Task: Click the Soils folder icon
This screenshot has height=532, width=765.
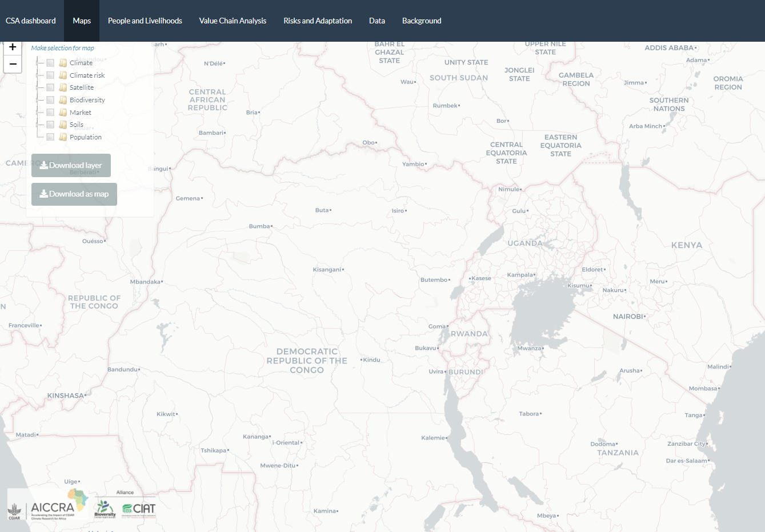Action: tap(63, 124)
